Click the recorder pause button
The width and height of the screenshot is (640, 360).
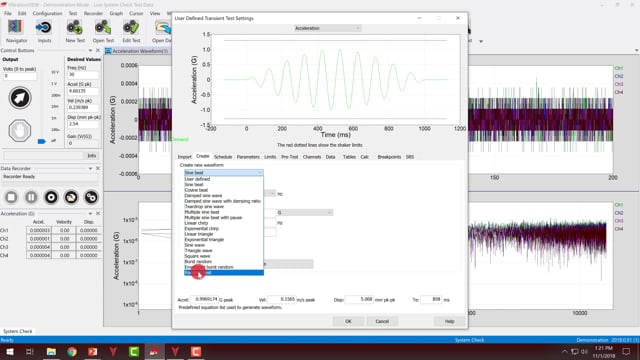[31, 198]
